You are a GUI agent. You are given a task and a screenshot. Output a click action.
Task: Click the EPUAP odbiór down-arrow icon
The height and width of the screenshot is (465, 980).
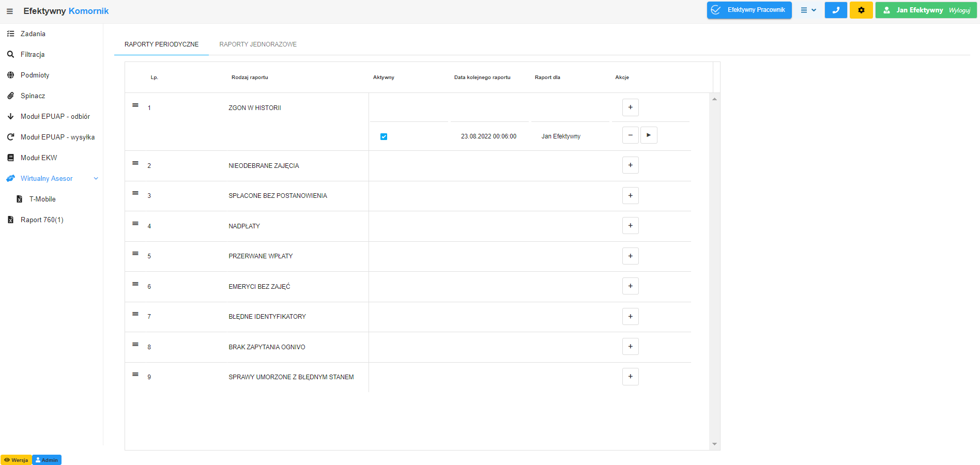coord(10,116)
